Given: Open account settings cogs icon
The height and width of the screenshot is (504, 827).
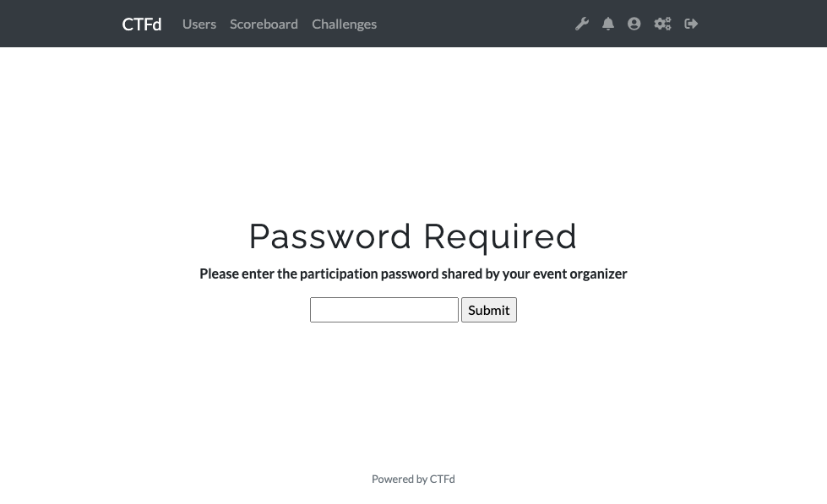Looking at the screenshot, I should [x=663, y=24].
